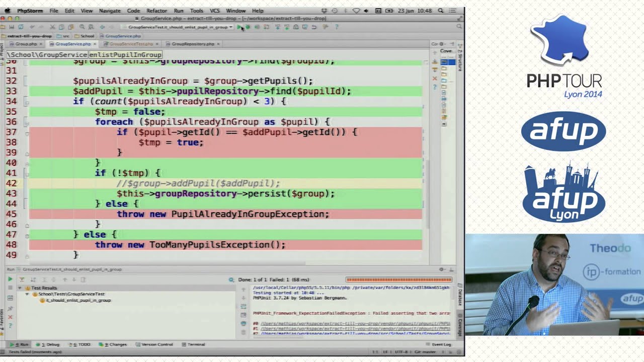Image resolution: width=644 pixels, height=362 pixels.
Task: Click the Help question mark toolbar icon
Action: click(x=337, y=27)
